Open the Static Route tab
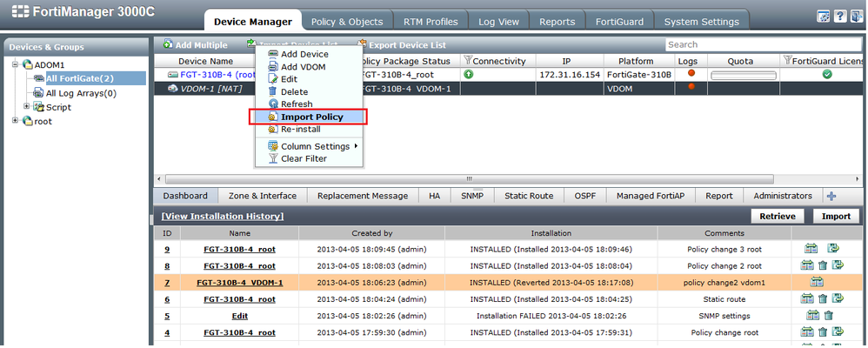This screenshot has height=348, width=868. (x=529, y=196)
